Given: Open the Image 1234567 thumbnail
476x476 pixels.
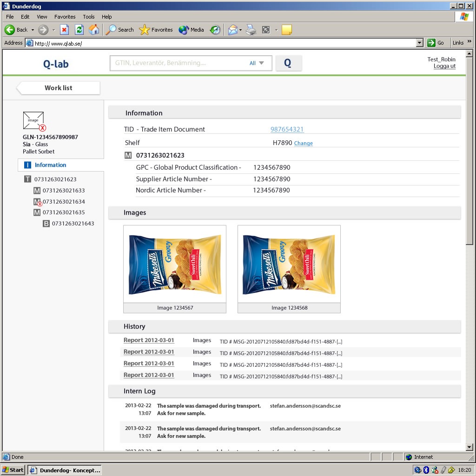Looking at the screenshot, I should pos(175,264).
